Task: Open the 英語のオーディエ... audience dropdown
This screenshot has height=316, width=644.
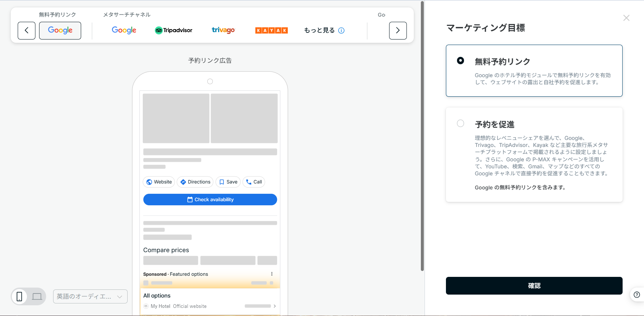Action: point(90,296)
